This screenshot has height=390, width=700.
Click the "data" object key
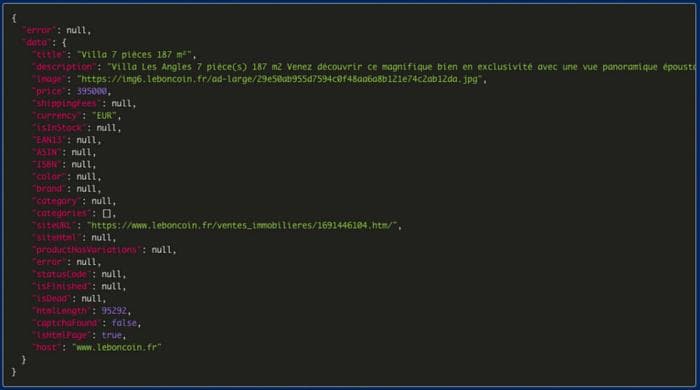[x=36, y=43]
